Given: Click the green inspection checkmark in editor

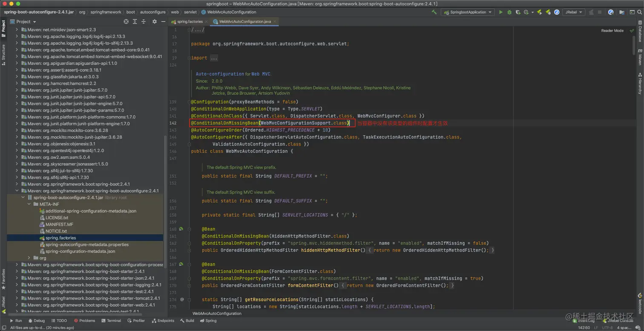Looking at the screenshot, I should tap(632, 31).
